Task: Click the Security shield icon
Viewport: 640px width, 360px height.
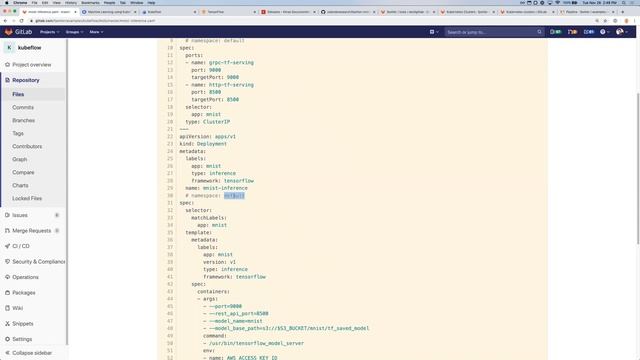Action: pos(7,262)
